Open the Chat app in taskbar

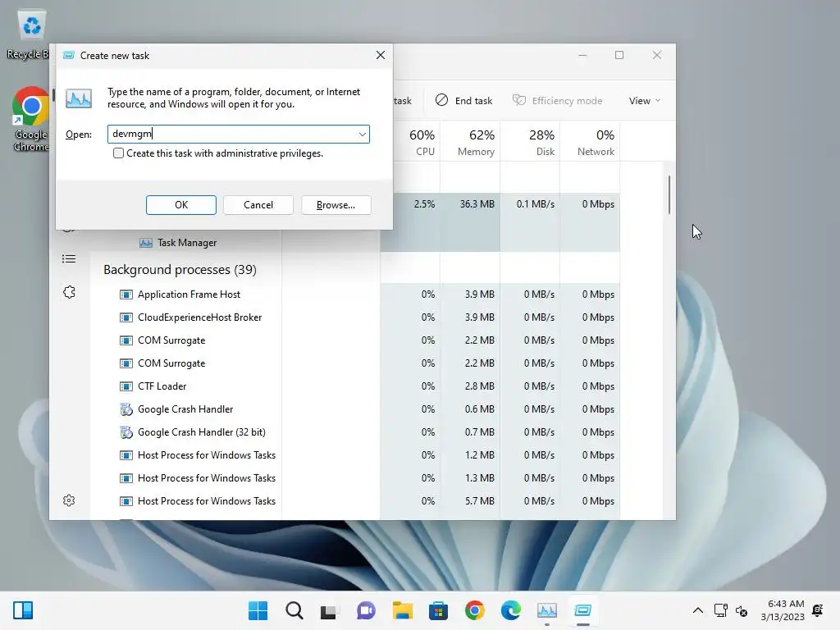point(366,610)
